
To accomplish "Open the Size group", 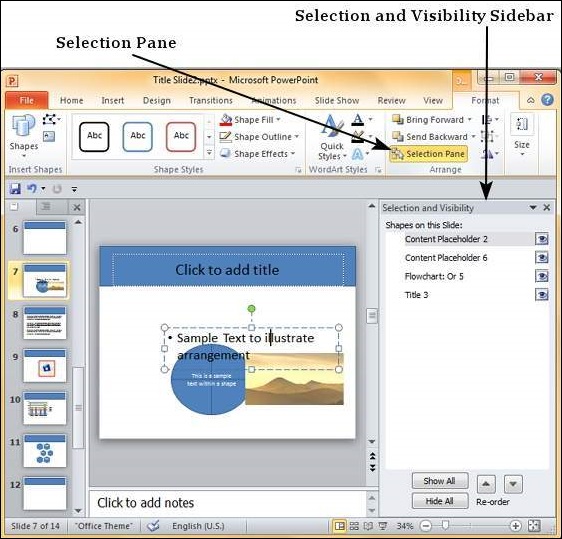I will click(x=522, y=136).
